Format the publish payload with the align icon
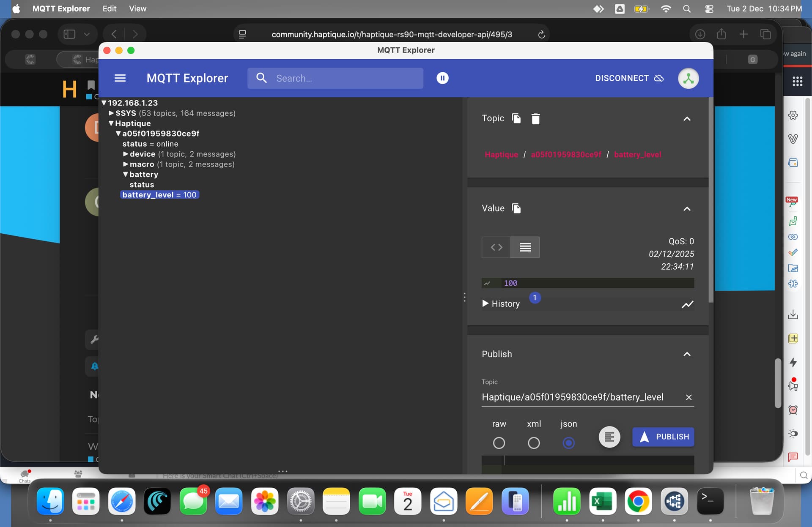 click(609, 437)
